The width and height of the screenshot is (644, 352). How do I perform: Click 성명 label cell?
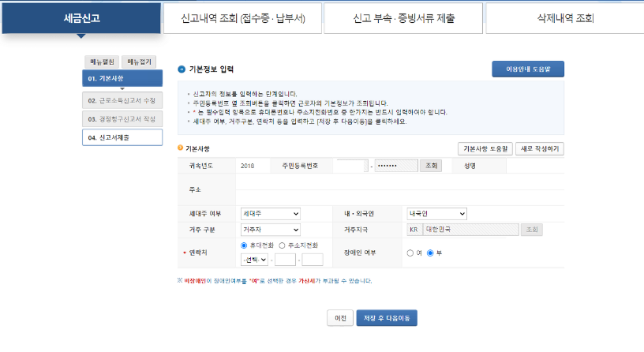(479, 166)
